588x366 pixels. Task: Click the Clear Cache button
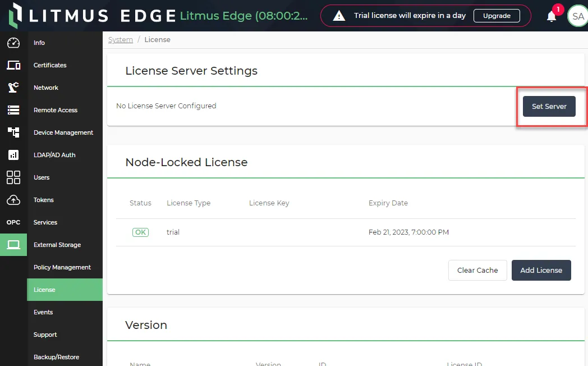coord(477,271)
